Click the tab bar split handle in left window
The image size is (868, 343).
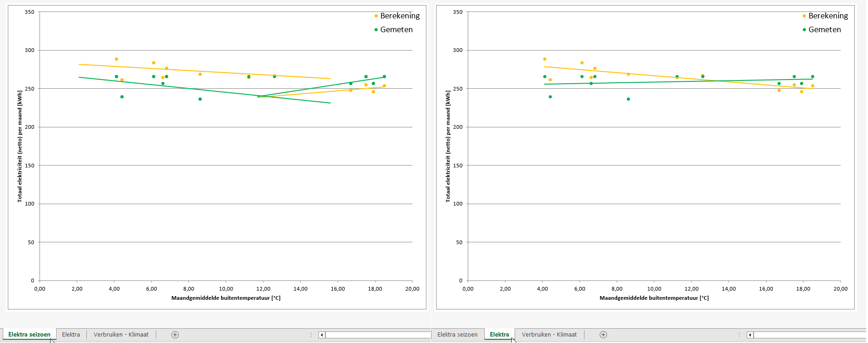[311, 335]
